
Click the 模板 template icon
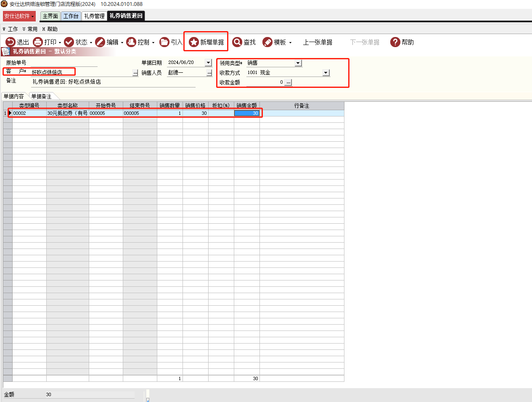click(x=267, y=42)
